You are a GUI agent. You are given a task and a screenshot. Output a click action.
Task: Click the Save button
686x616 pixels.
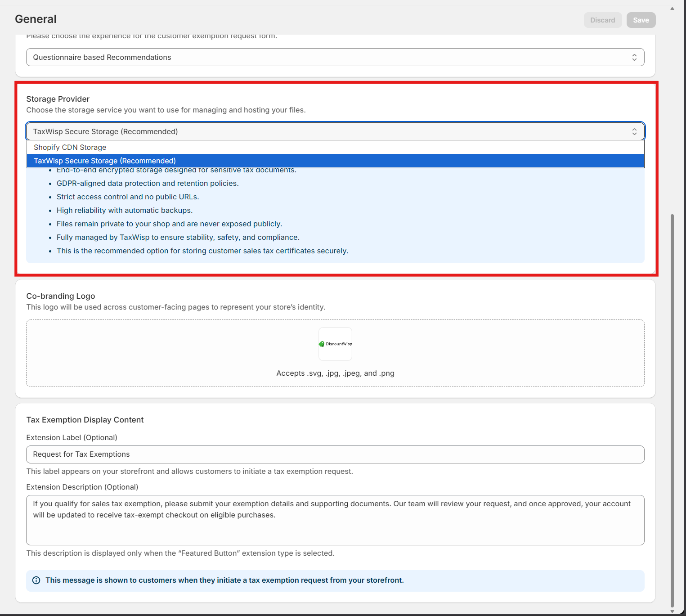pyautogui.click(x=641, y=20)
